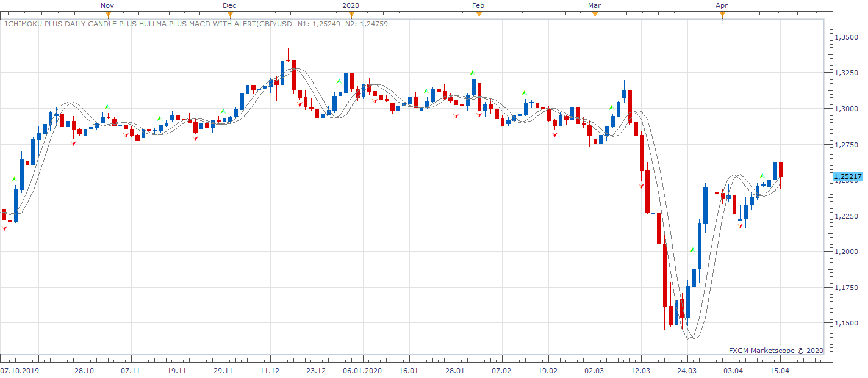Click the 07.02 date axis label
Image resolution: width=868 pixels, height=378 pixels.
pos(501,371)
